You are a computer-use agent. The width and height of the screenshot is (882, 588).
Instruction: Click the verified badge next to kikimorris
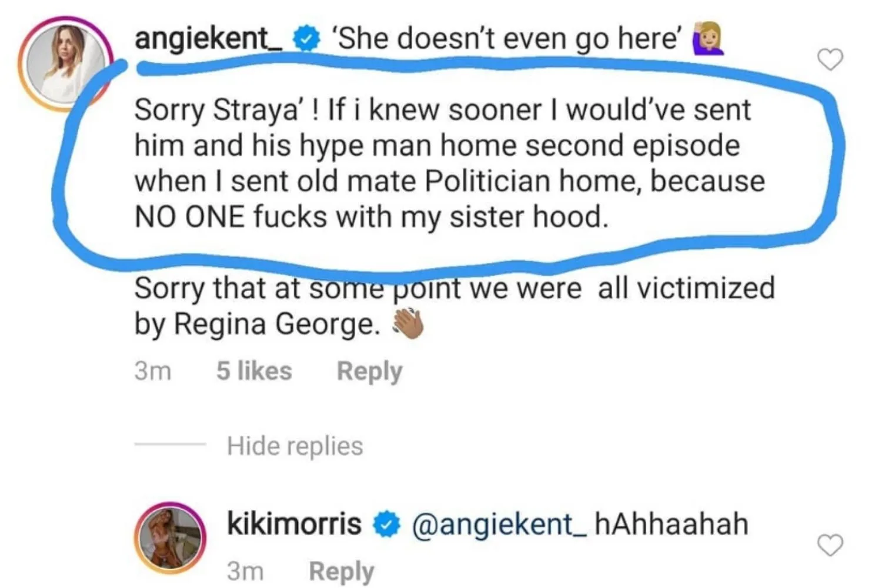point(385,522)
